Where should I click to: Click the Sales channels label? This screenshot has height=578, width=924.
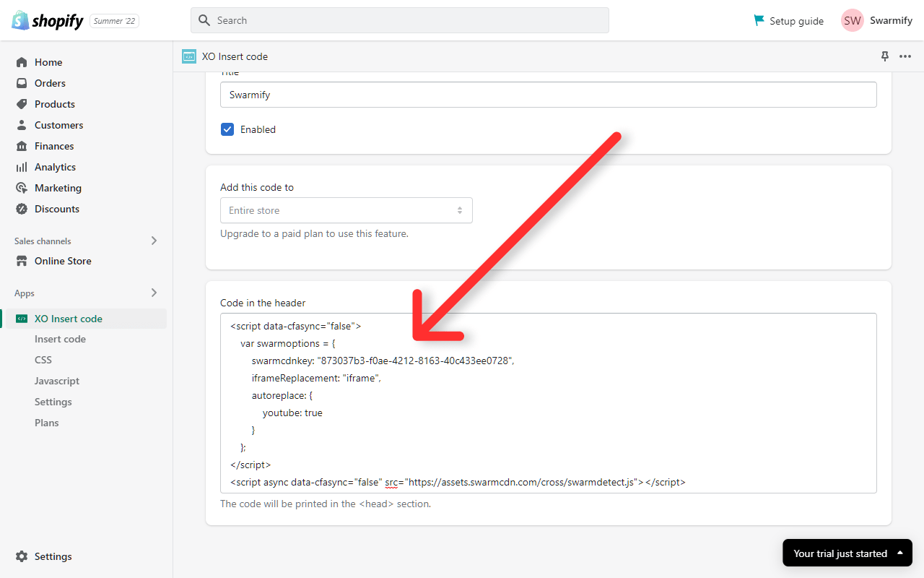pyautogui.click(x=43, y=241)
